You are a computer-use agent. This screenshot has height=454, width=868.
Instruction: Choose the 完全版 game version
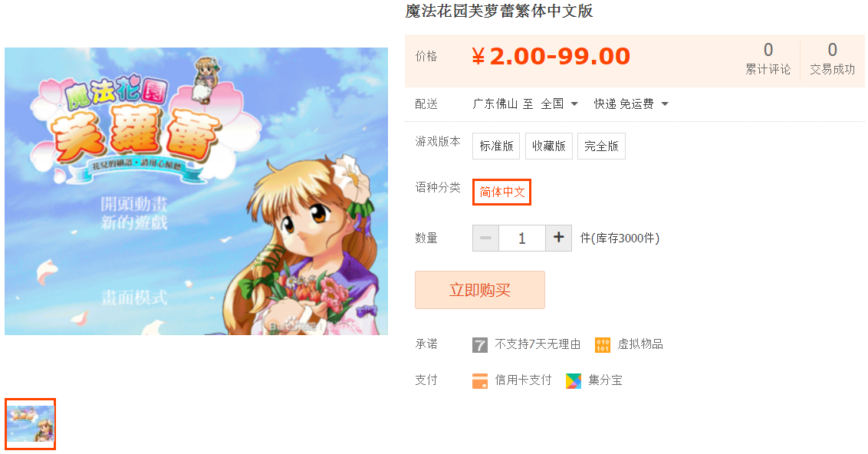pos(601,146)
